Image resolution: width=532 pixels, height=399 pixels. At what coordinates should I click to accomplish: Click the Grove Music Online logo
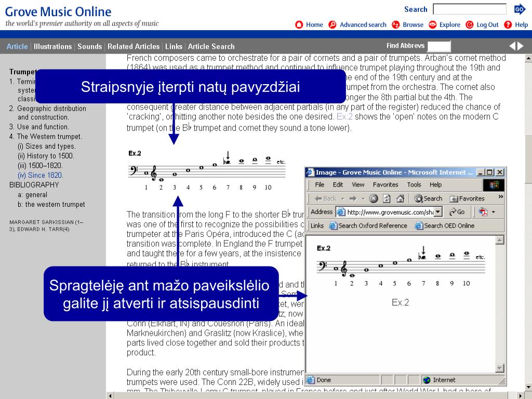pyautogui.click(x=58, y=12)
